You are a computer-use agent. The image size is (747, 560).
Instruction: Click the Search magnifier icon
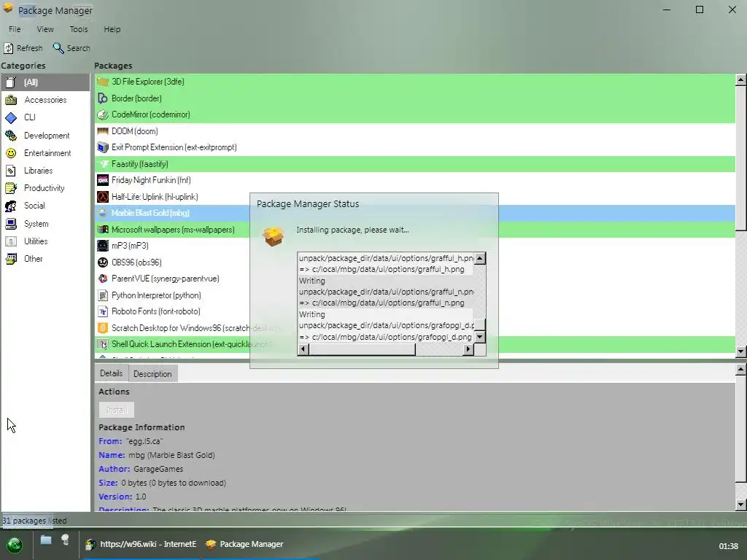58,48
